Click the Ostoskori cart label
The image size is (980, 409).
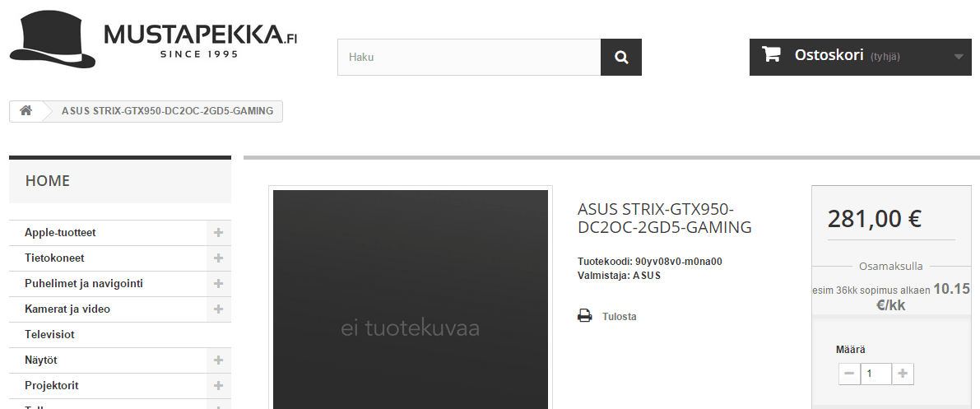pyautogui.click(x=829, y=55)
